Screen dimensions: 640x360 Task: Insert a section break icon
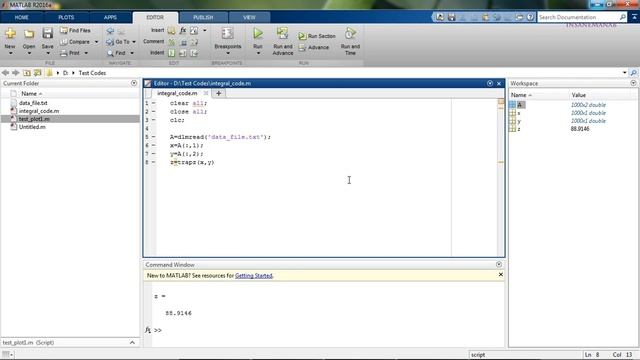pos(171,31)
